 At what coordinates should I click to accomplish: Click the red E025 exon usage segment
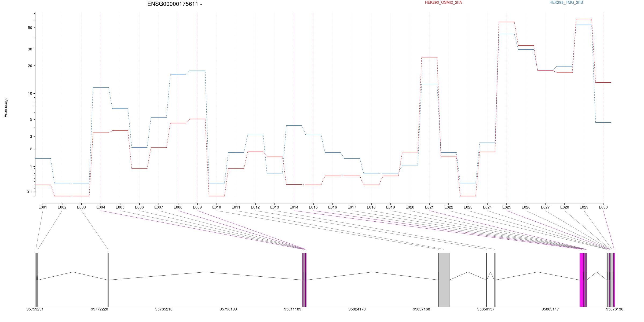click(507, 22)
